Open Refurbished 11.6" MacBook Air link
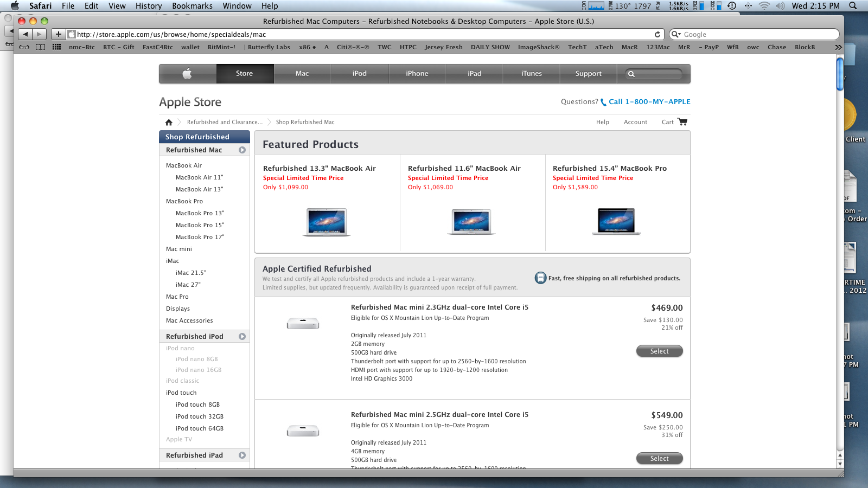Image resolution: width=868 pixels, height=488 pixels. click(x=464, y=169)
